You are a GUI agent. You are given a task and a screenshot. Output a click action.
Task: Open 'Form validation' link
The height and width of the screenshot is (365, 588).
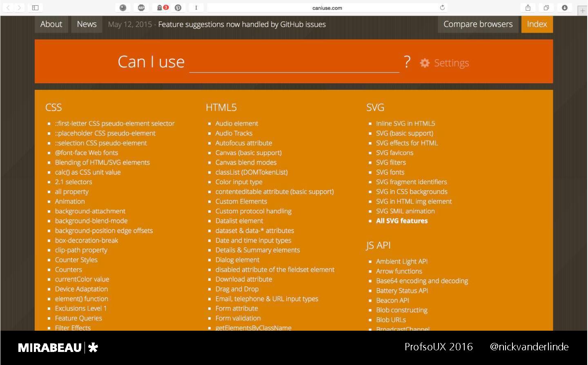click(x=238, y=318)
